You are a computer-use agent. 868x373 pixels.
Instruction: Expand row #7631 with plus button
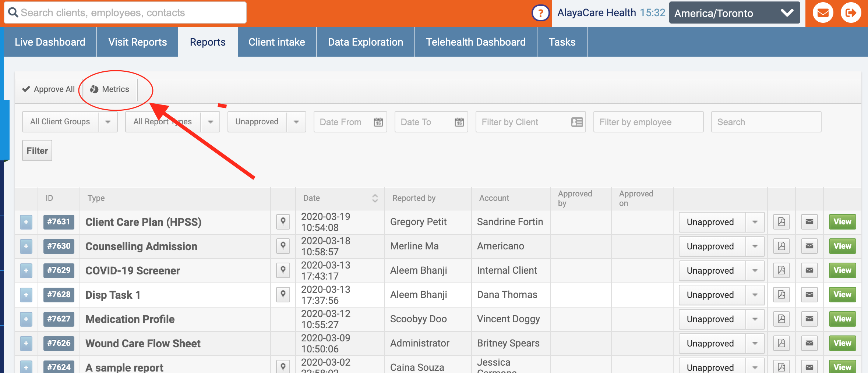click(x=26, y=222)
